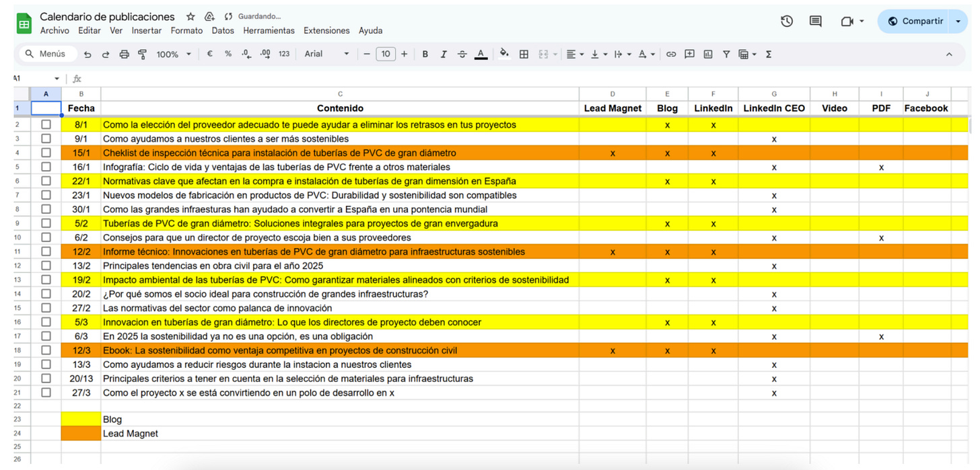Open the vertical align dropdown

point(598,54)
